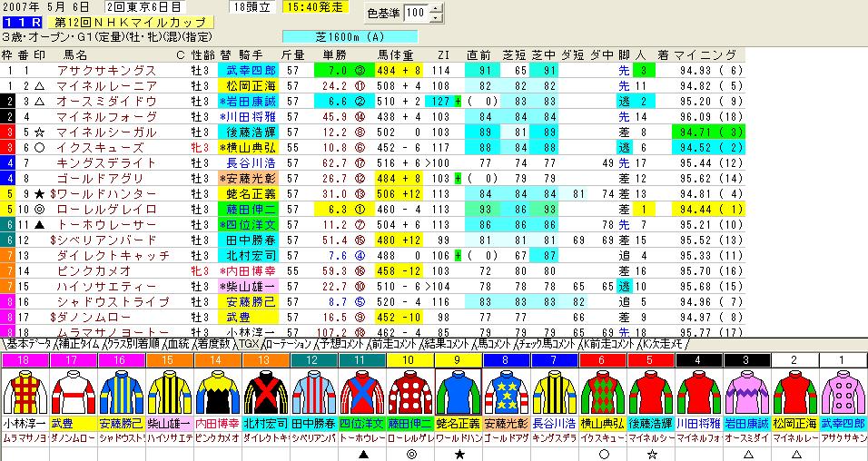Screen dimensions: 868x461
Task: Click jockey 武幸四郎 in the table
Action: click(248, 71)
